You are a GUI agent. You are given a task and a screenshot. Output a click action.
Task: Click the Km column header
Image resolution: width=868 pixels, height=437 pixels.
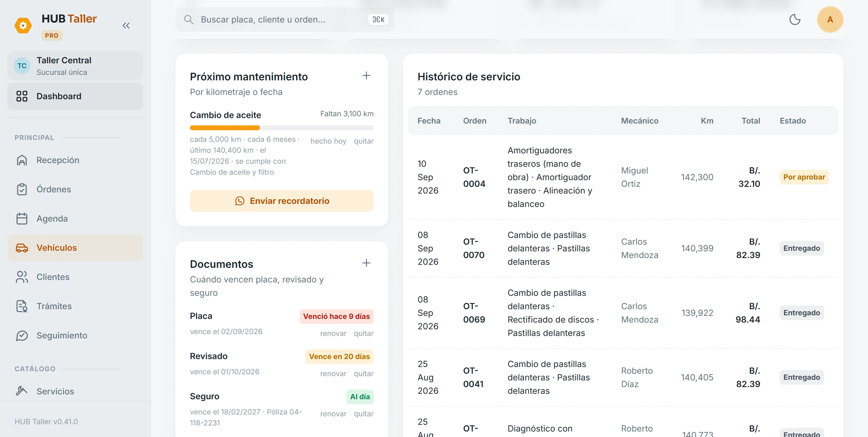[x=707, y=121]
